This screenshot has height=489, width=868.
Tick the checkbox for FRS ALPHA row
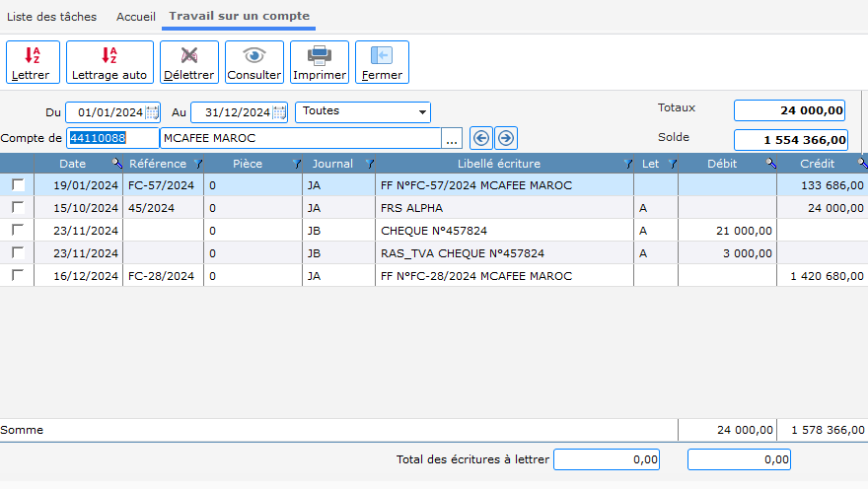(18, 207)
